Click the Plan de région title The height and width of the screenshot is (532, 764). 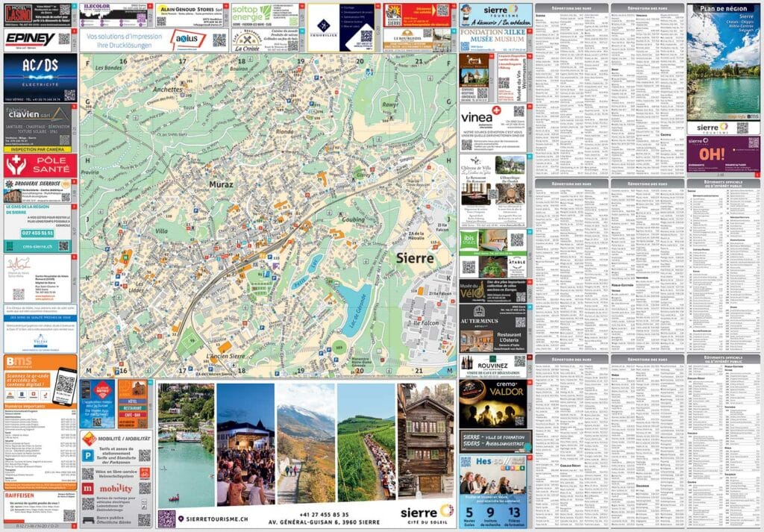pos(723,9)
